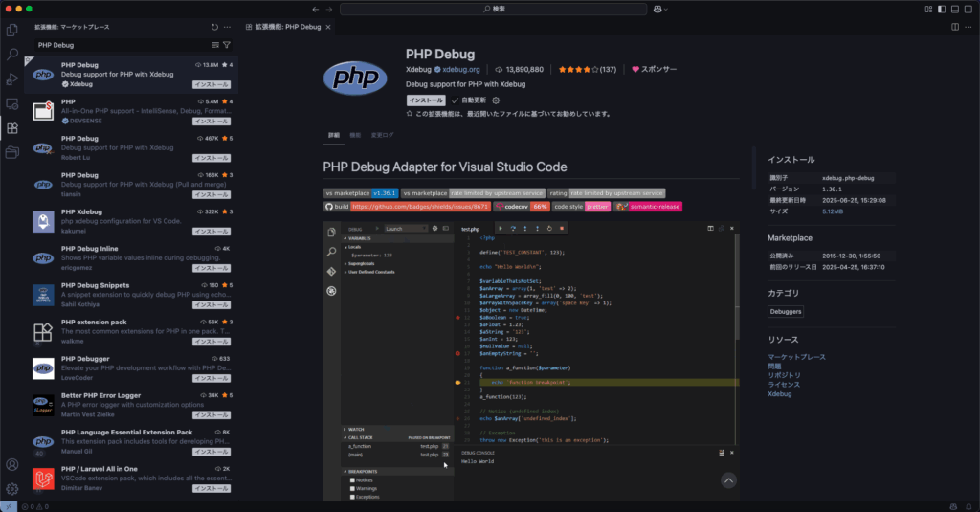
Task: Install PHP Debug by Xdebug from list
Action: pos(212,84)
